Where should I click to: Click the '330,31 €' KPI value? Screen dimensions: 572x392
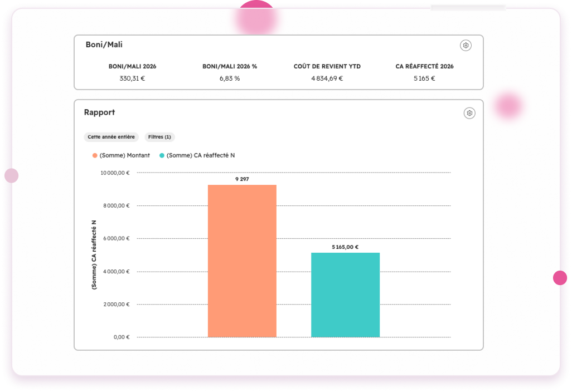click(133, 79)
